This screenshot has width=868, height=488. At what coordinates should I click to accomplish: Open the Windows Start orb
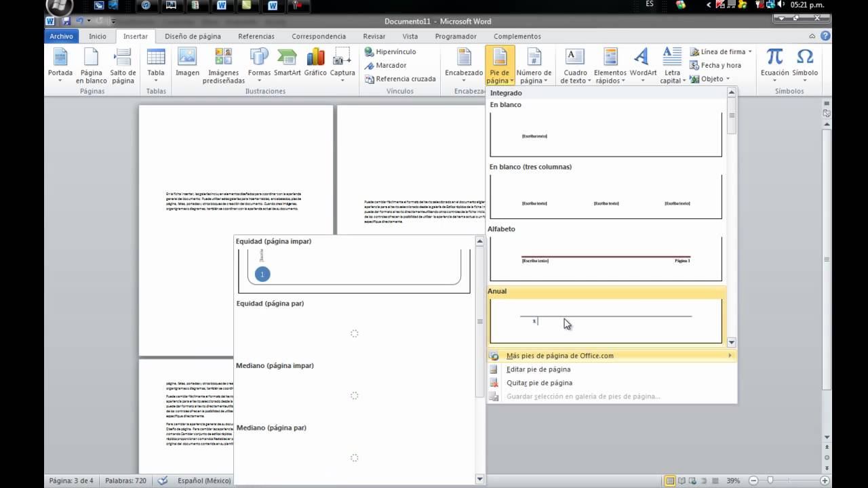point(61,7)
